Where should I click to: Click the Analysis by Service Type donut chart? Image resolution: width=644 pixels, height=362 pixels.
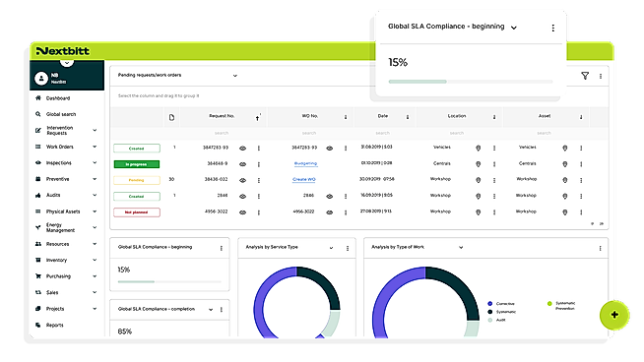pos(296,303)
